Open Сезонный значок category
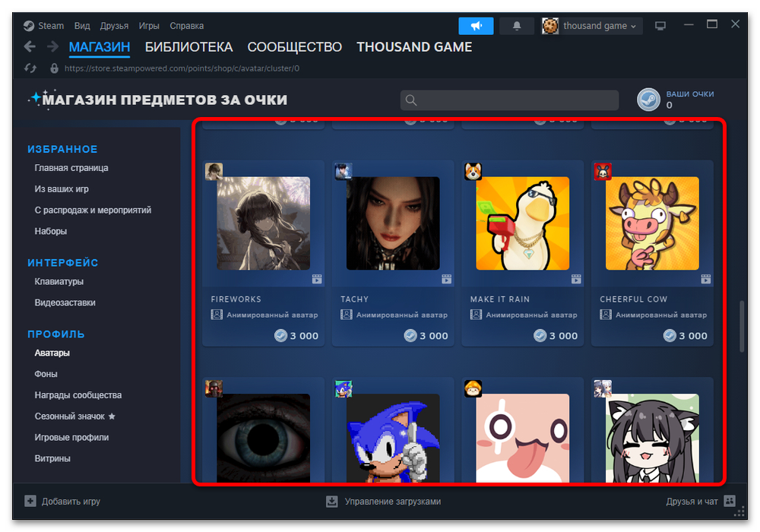Viewport: 760px width, 532px height. (x=74, y=416)
